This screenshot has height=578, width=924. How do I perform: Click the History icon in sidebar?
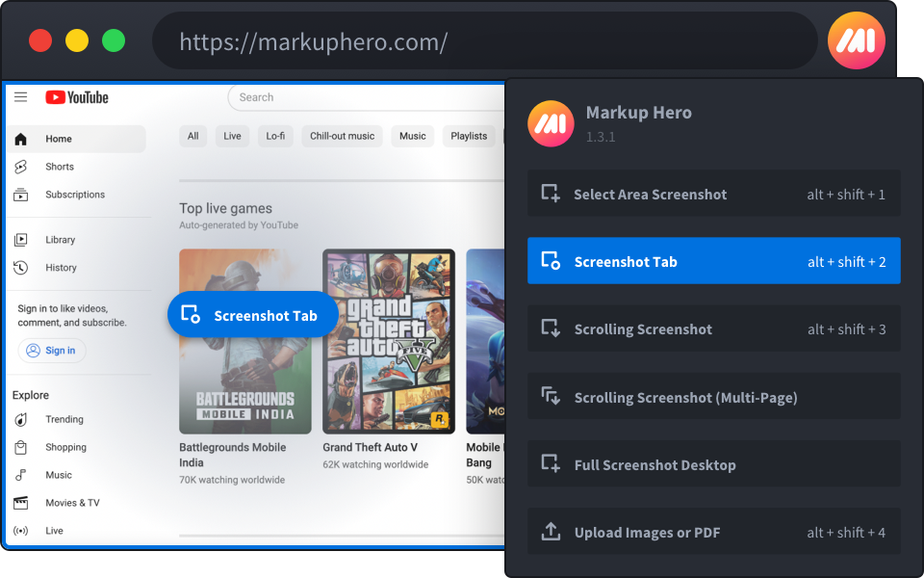pyautogui.click(x=20, y=268)
